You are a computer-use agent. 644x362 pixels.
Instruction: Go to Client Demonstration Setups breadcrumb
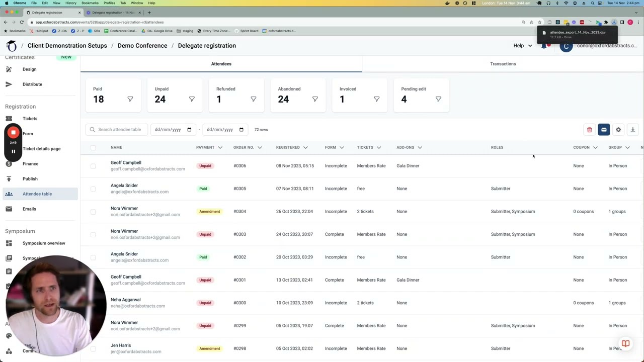coord(67,46)
